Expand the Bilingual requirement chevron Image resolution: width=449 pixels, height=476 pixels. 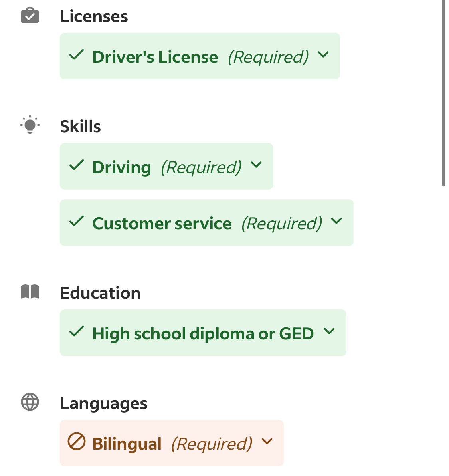[x=267, y=441]
